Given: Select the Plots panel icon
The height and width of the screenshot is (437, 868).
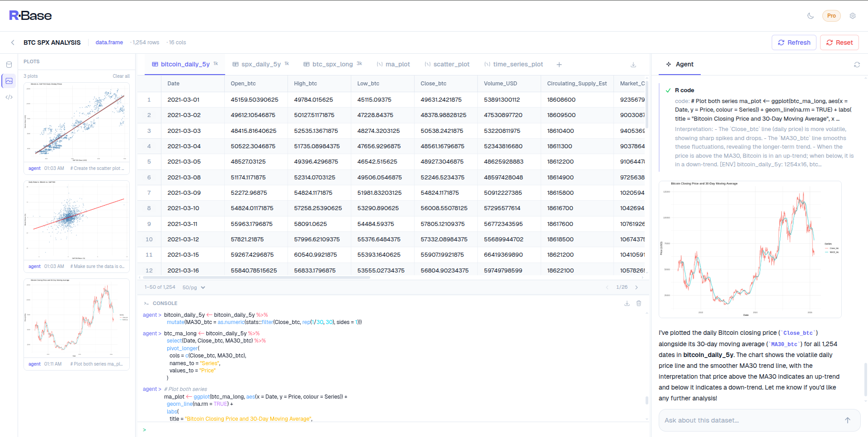Looking at the screenshot, I should (x=9, y=81).
